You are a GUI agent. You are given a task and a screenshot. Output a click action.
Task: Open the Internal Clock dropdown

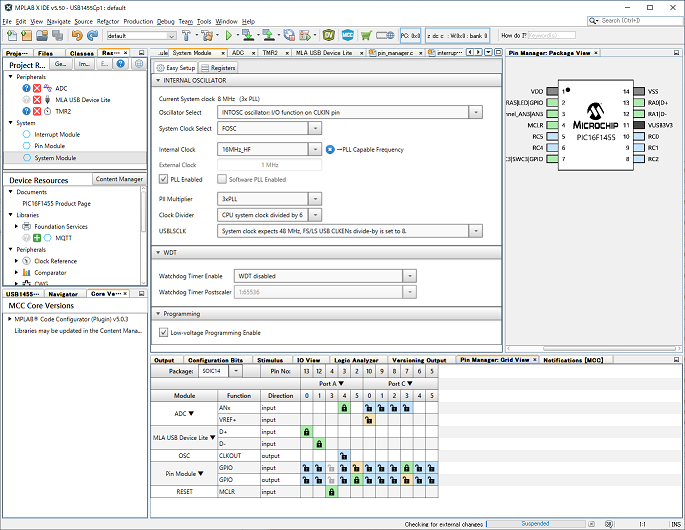coord(315,149)
